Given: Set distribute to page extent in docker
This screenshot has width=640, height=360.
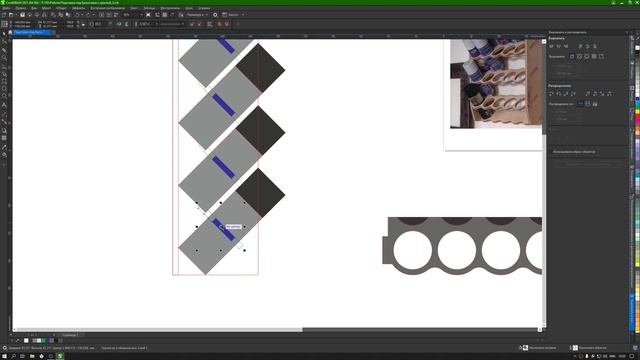Looking at the screenshot, I should coord(588,104).
